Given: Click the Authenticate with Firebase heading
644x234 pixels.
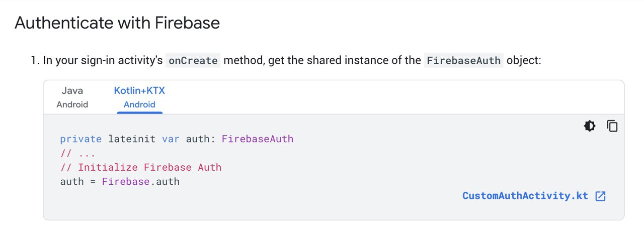Looking at the screenshot, I should 117,23.
